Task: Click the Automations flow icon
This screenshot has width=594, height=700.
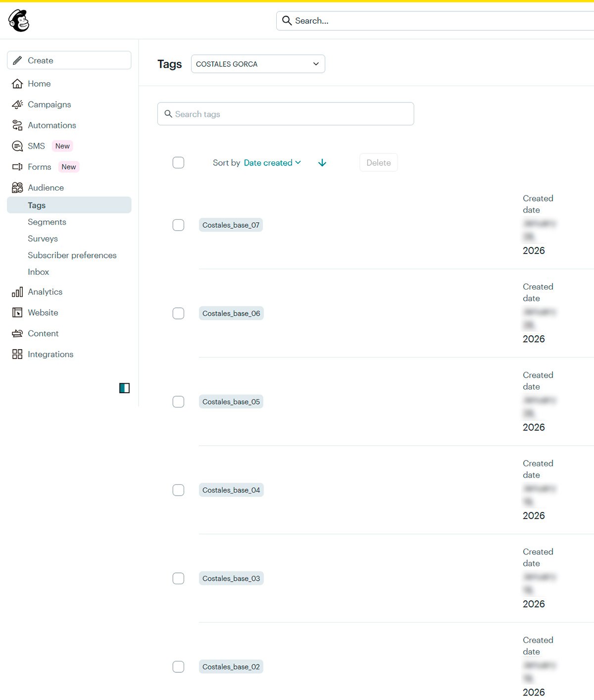Action: point(17,125)
